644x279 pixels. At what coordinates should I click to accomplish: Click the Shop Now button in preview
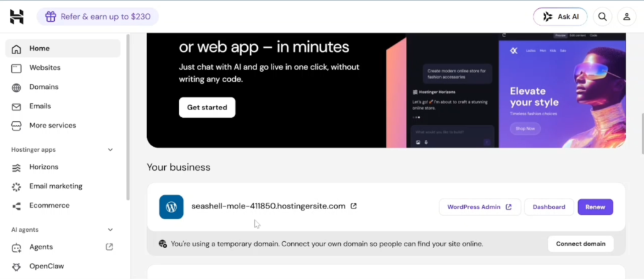[x=525, y=128]
